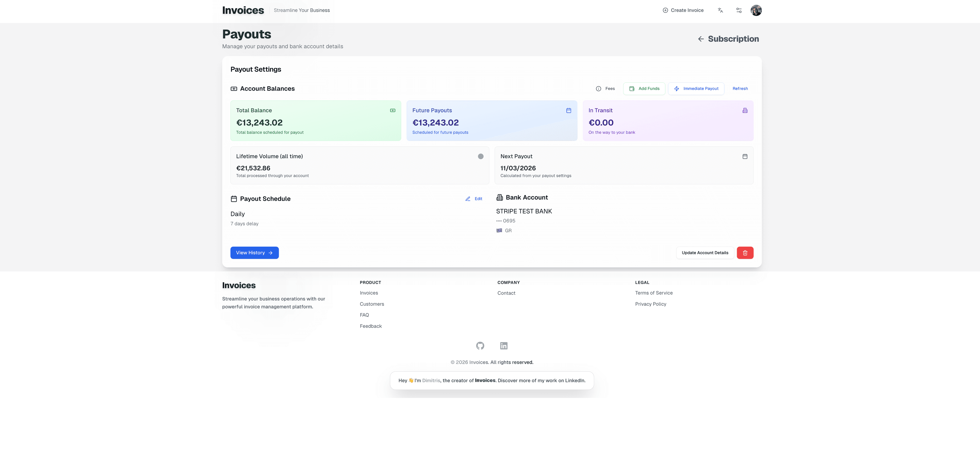Click the back arrow next to Subscription
Image resolution: width=980 pixels, height=470 pixels.
(x=701, y=39)
